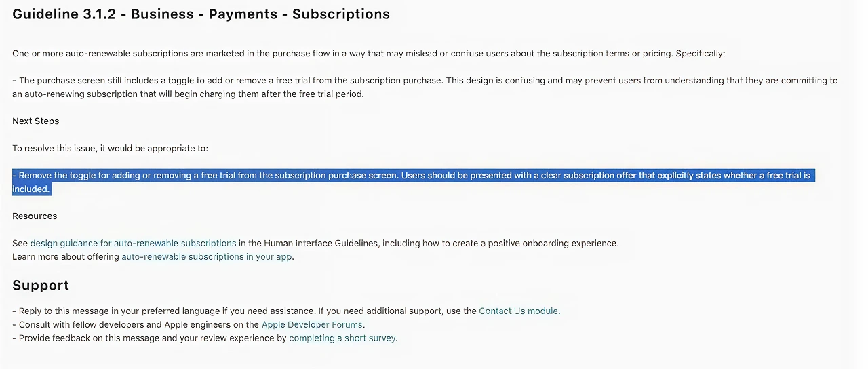Click the 'The purchase screen still includes' sentence
Image resolution: width=868 pixels, height=369 pixels.
click(x=425, y=87)
